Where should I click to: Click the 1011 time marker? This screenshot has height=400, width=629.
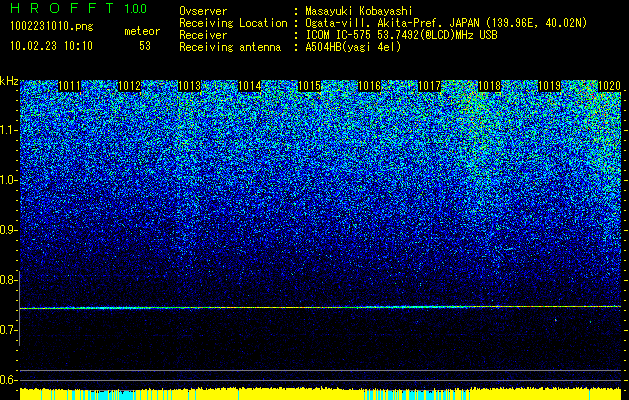tap(69, 86)
